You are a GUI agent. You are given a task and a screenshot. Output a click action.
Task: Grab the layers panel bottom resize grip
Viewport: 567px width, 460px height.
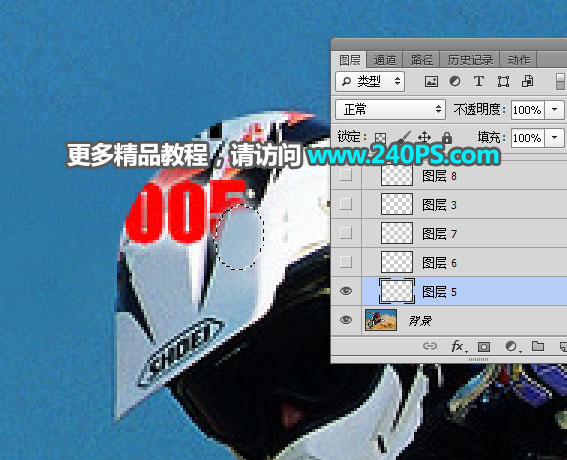[x=478, y=359]
